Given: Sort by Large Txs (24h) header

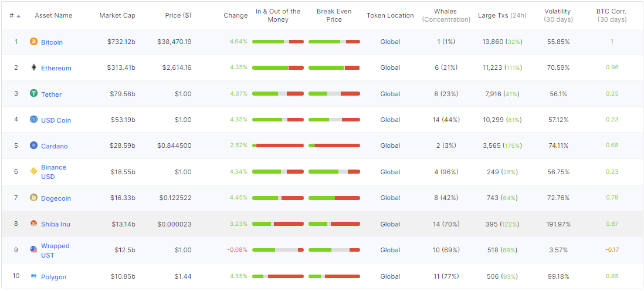Looking at the screenshot, I should coord(502,15).
